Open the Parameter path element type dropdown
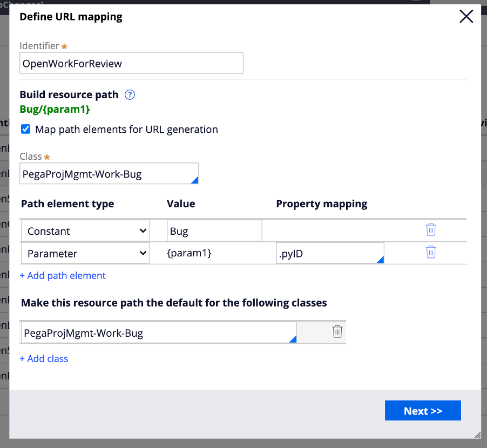 coord(85,252)
